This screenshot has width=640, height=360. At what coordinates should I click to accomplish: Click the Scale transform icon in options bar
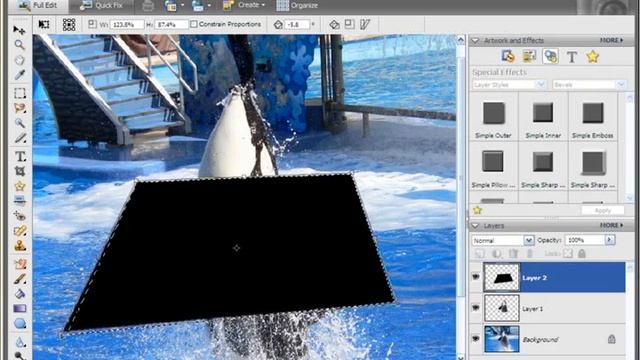tap(349, 24)
